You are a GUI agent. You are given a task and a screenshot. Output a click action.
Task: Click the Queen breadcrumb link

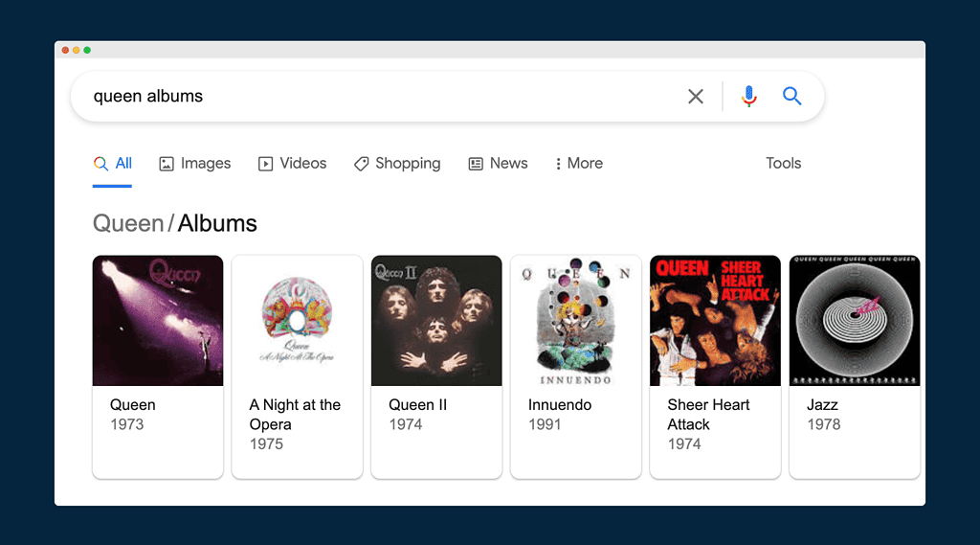[x=128, y=224]
